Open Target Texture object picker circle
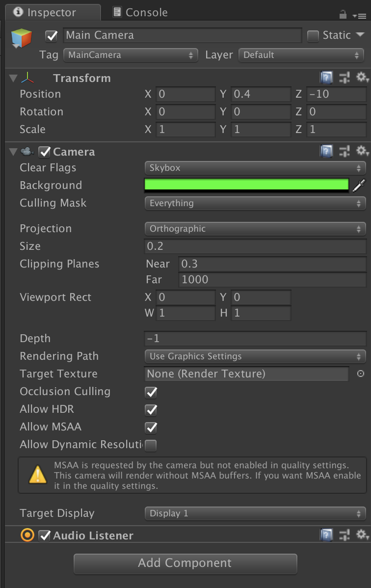The width and height of the screenshot is (371, 588). point(361,374)
